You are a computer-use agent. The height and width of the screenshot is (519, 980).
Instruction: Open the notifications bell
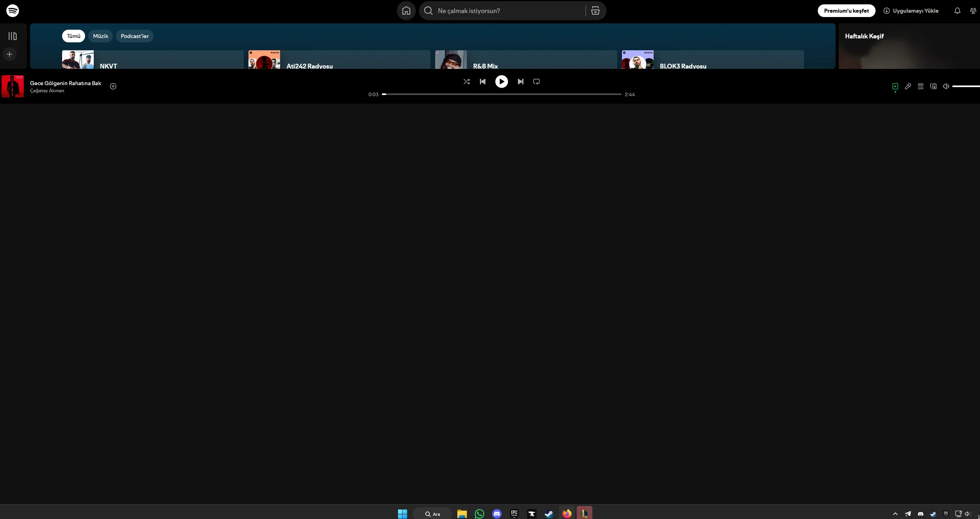tap(957, 11)
